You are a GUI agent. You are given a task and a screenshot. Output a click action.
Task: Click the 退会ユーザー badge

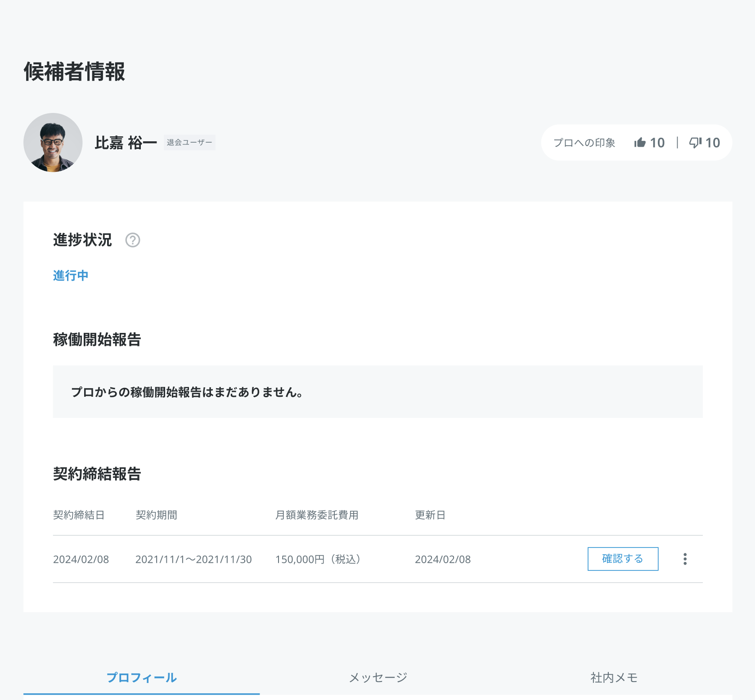pyautogui.click(x=189, y=143)
